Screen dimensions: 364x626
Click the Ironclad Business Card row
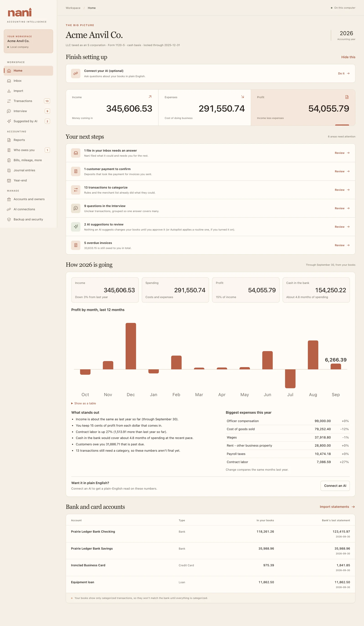tap(210, 568)
